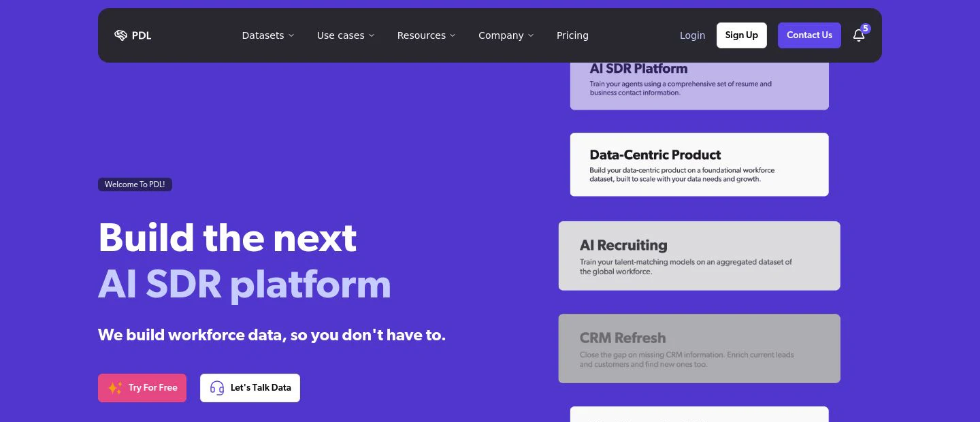
Task: Expand the Resources dropdown menu
Action: click(426, 35)
